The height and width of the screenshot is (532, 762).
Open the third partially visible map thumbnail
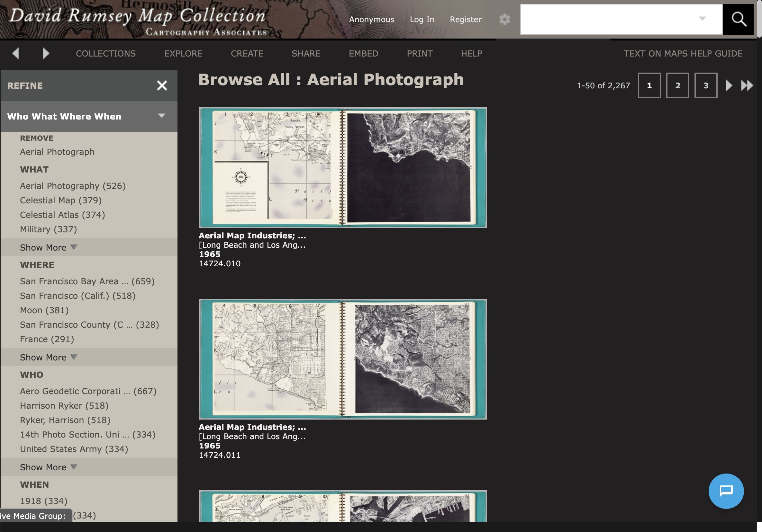[x=342, y=506]
